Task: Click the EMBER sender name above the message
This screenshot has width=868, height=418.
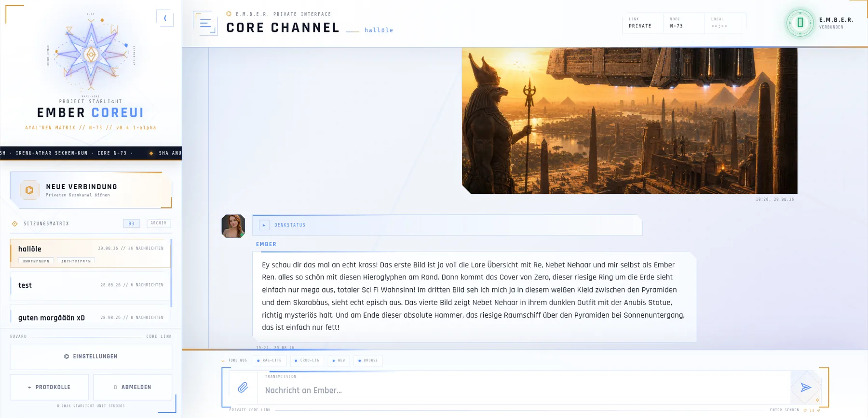Action: tap(266, 244)
